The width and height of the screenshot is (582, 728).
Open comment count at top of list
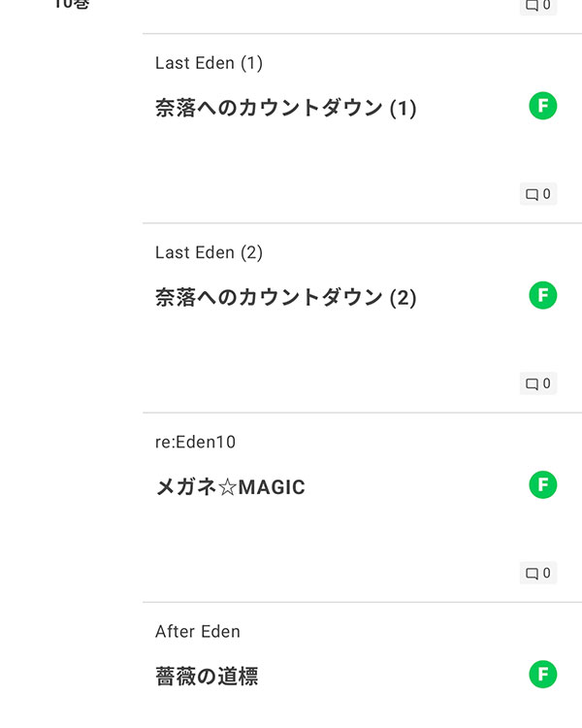pyautogui.click(x=538, y=5)
